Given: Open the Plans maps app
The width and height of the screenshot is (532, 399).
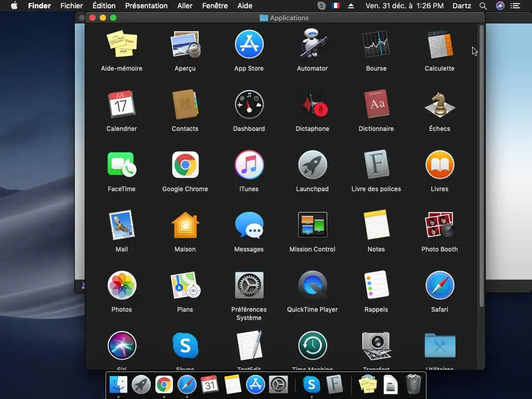Looking at the screenshot, I should pyautogui.click(x=185, y=285).
